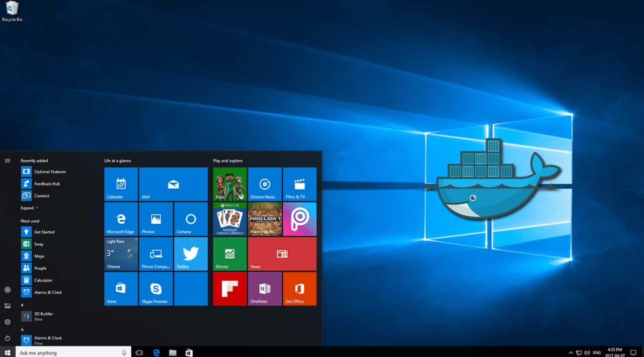This screenshot has height=357, width=644.
Task: Click the Cortana microphone icon
Action: (124, 353)
